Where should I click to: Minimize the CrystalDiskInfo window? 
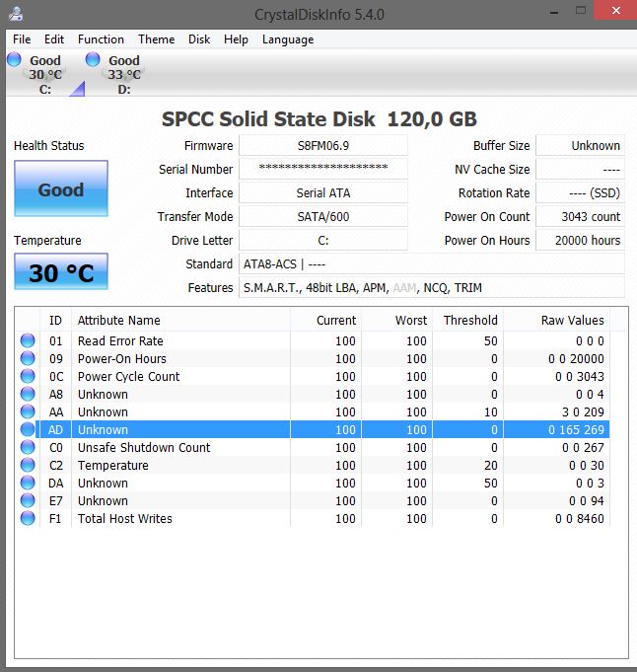(x=554, y=13)
